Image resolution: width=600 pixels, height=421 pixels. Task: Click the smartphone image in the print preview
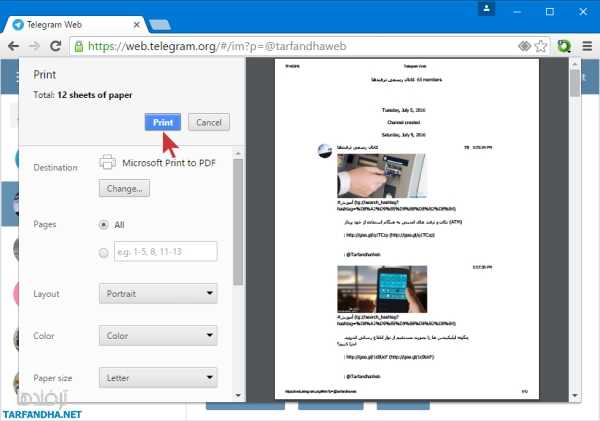[x=382, y=289]
